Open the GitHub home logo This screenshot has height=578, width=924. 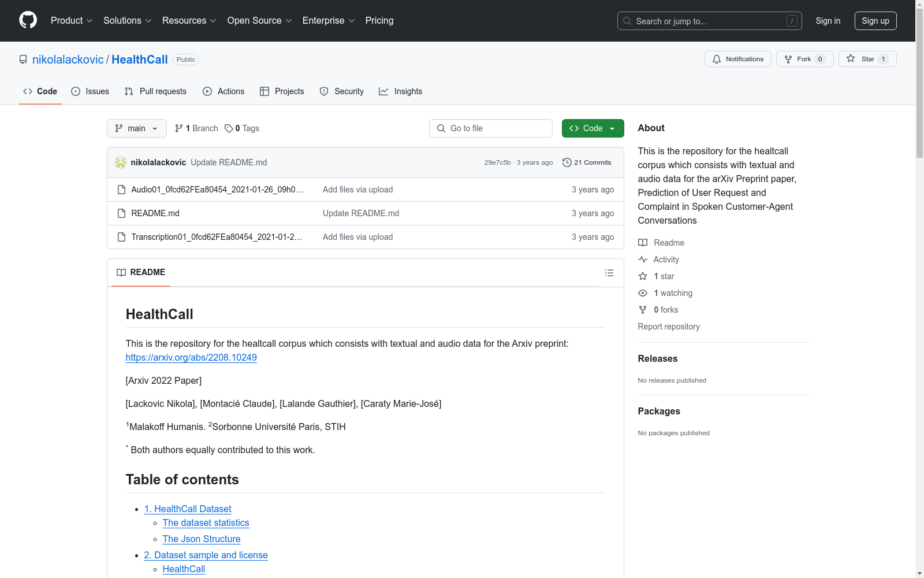pyautogui.click(x=28, y=20)
